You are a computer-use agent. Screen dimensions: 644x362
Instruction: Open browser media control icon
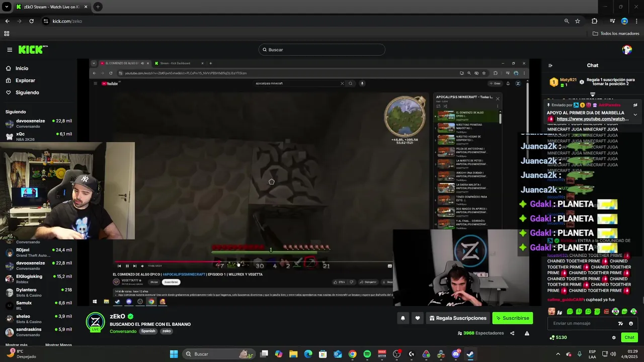click(612, 21)
